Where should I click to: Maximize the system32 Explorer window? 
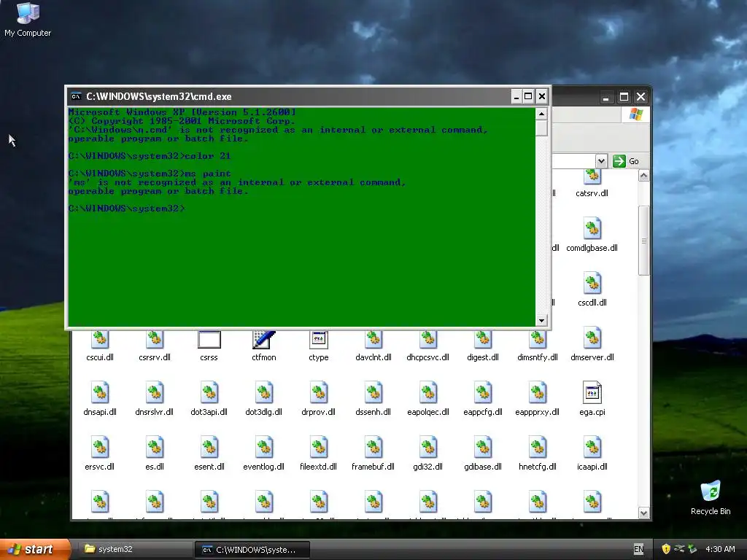pyautogui.click(x=624, y=97)
